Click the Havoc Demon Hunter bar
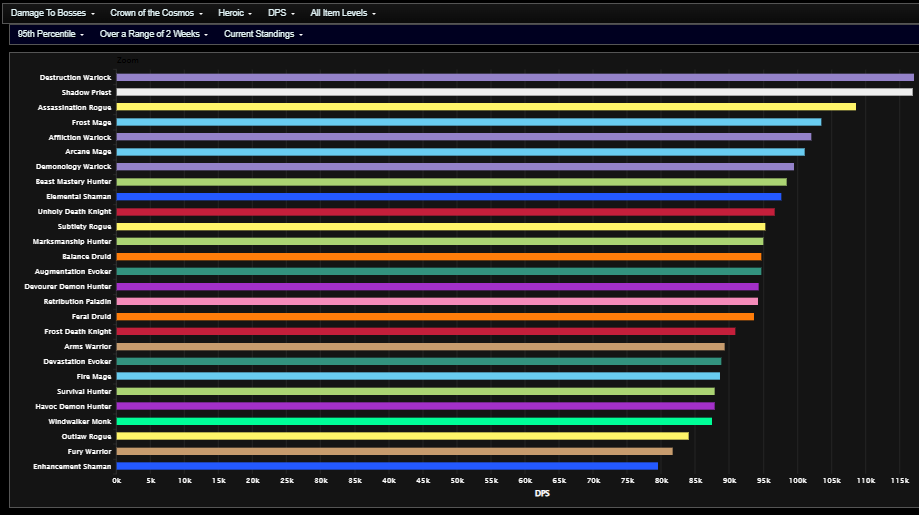The width and height of the screenshot is (919, 515). point(416,406)
